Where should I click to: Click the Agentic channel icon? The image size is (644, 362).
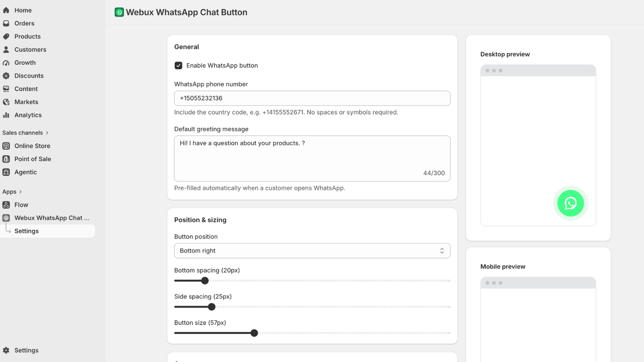[x=6, y=172]
